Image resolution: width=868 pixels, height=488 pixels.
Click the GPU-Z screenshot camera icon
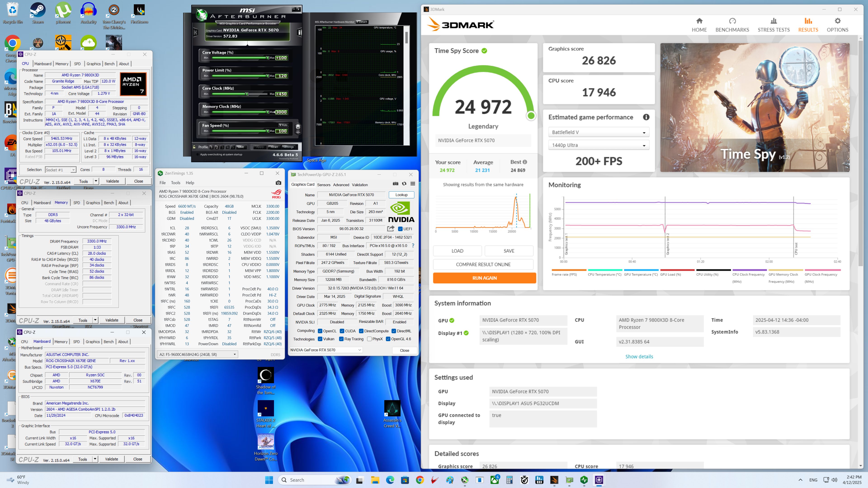(396, 183)
